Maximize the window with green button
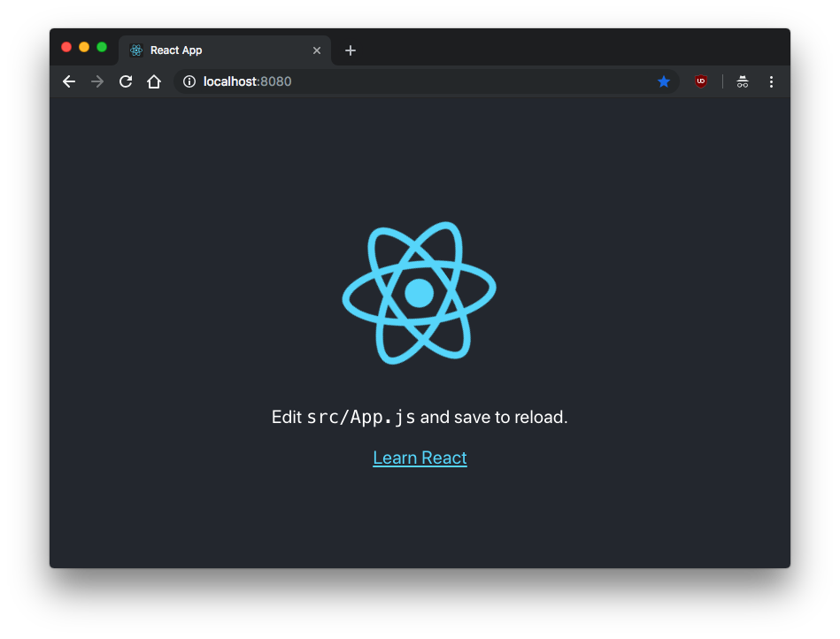Screen dimensions: 840x639 (x=102, y=47)
